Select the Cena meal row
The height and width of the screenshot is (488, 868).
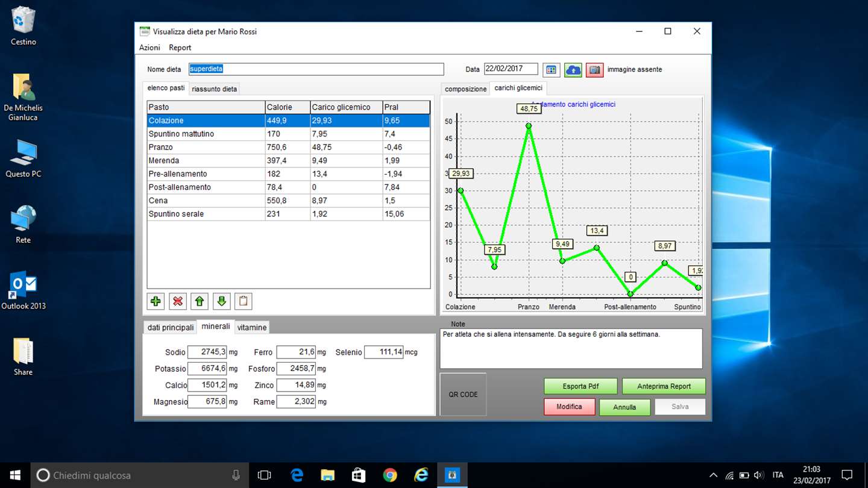coord(289,200)
